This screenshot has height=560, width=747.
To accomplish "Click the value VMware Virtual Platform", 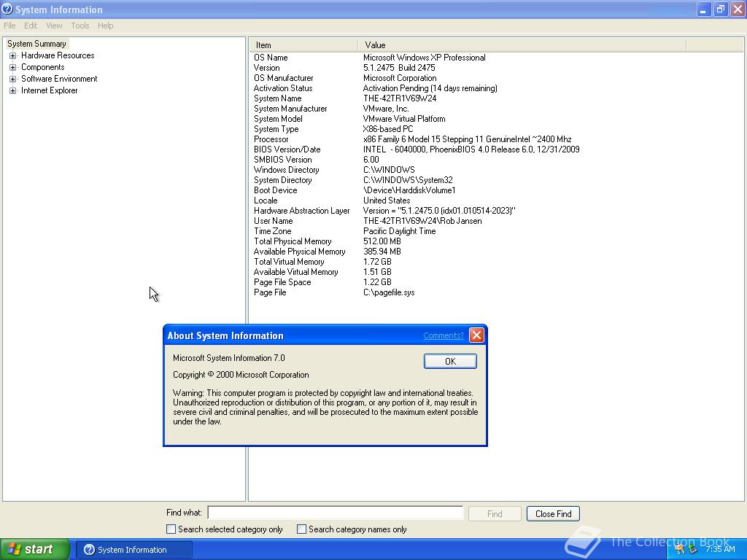I will [x=404, y=119].
